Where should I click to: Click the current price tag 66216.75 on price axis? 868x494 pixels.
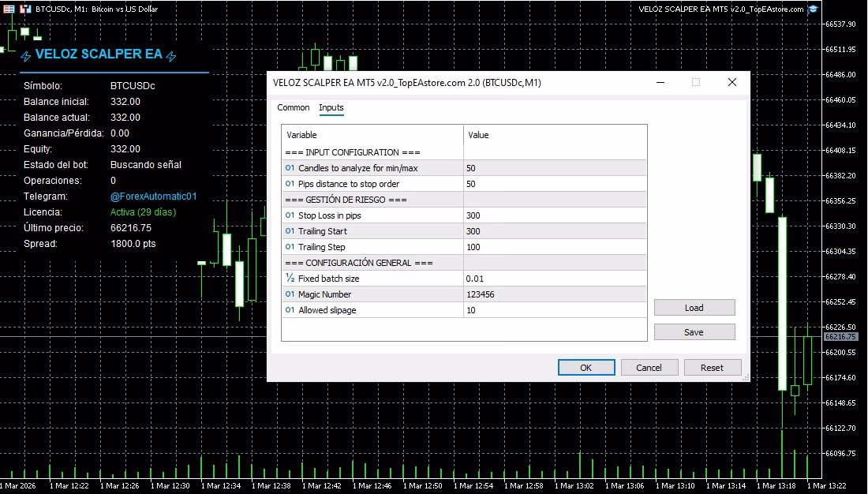(x=840, y=337)
